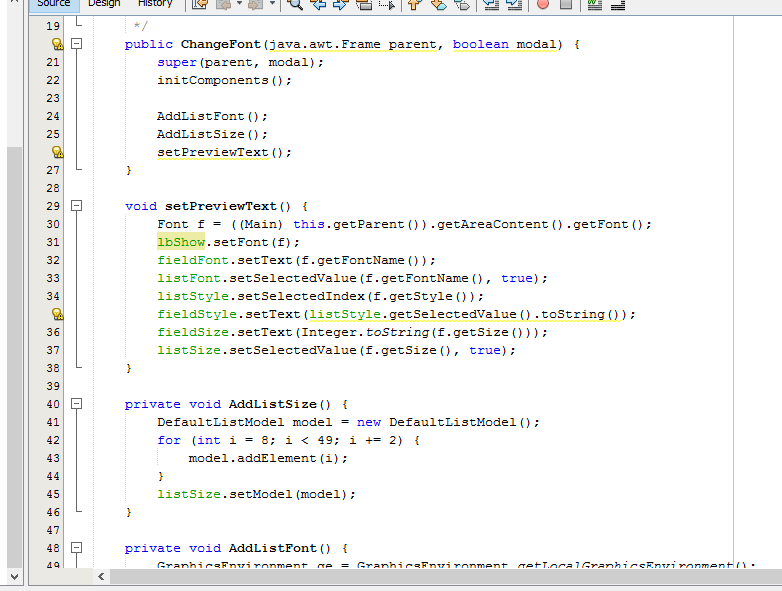Navigate back in editor history

click(x=223, y=4)
